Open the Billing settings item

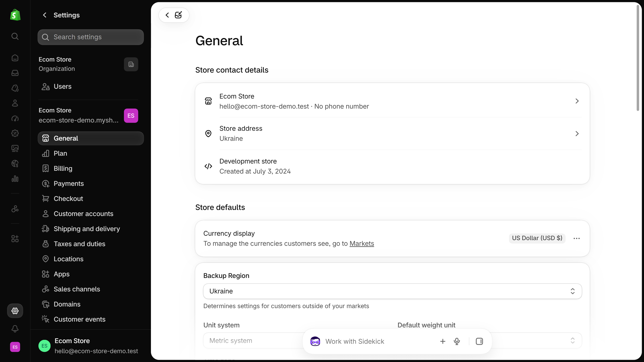91,168
